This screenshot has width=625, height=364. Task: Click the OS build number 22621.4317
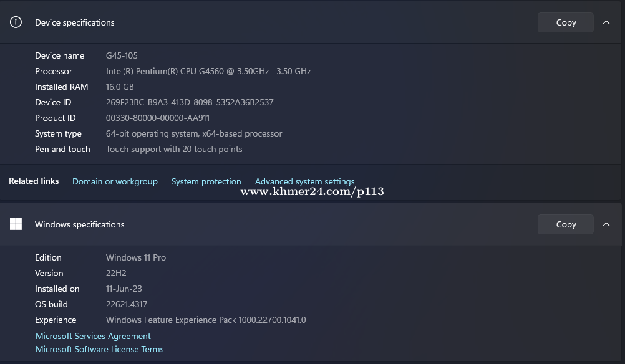pyautogui.click(x=127, y=304)
